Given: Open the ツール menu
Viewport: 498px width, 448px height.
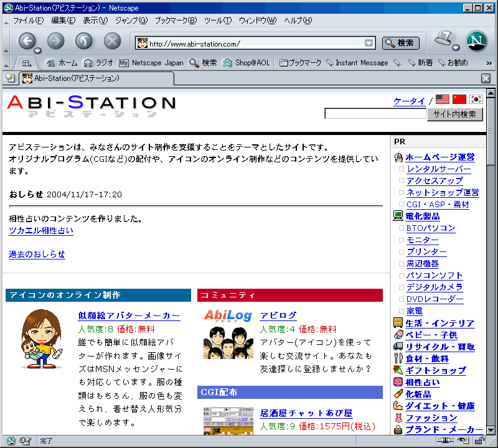Looking at the screenshot, I should 218,21.
